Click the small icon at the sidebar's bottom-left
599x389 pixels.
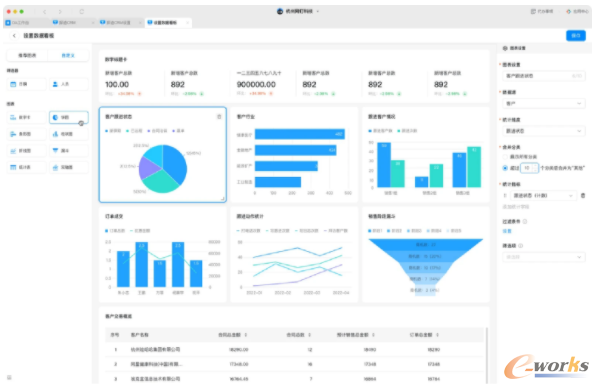coord(9,378)
